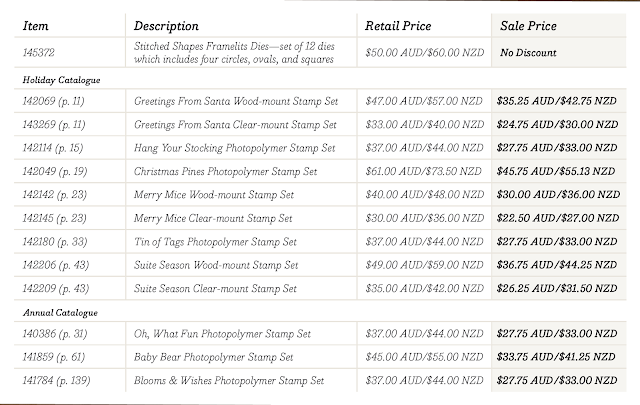Image resolution: width=640 pixels, height=405 pixels.
Task: Click item 142209 (p. 43)
Action: 56,289
